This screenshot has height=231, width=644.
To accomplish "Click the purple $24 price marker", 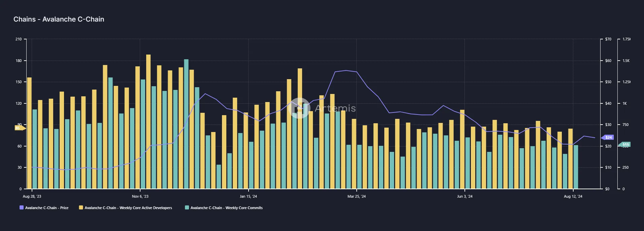I will point(608,137).
